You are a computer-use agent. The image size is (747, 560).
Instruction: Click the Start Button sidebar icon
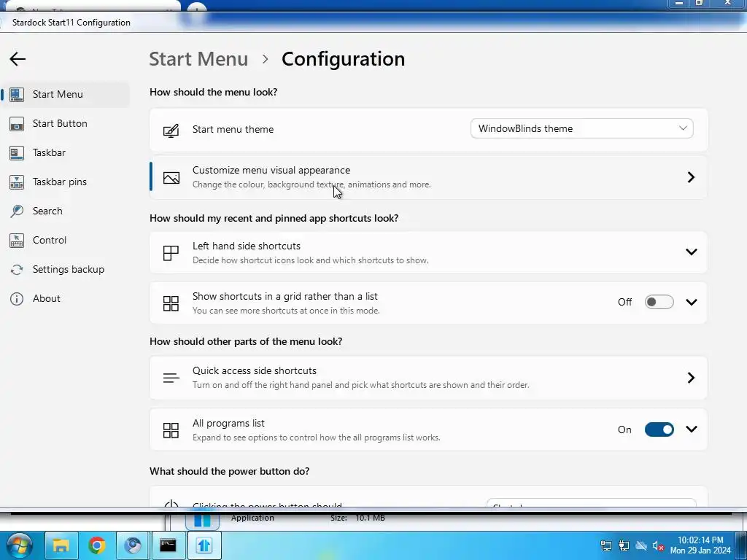tap(17, 124)
